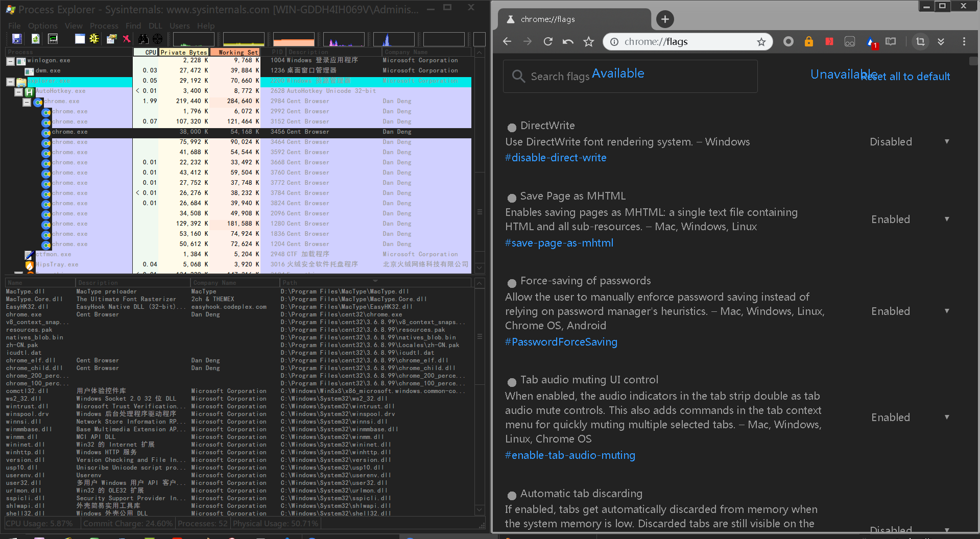Open Save Page as MHTML Enabled dropdown
980x539 pixels.
pyautogui.click(x=910, y=219)
